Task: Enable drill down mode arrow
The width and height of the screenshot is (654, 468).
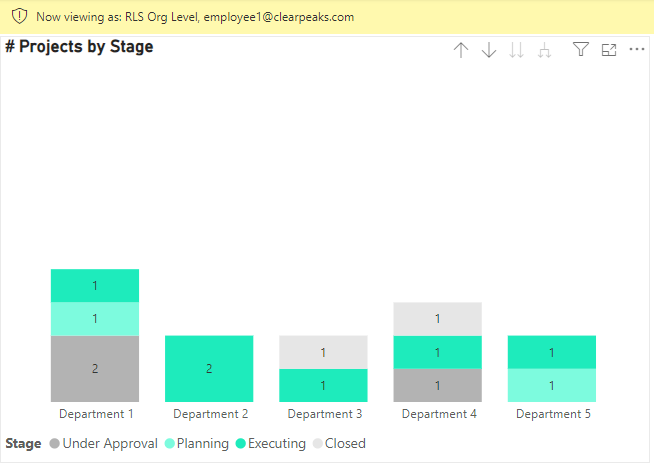Action: pyautogui.click(x=489, y=50)
